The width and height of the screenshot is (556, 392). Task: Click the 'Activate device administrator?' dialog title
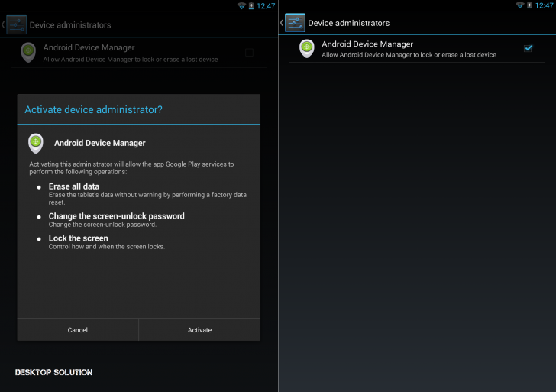point(94,109)
